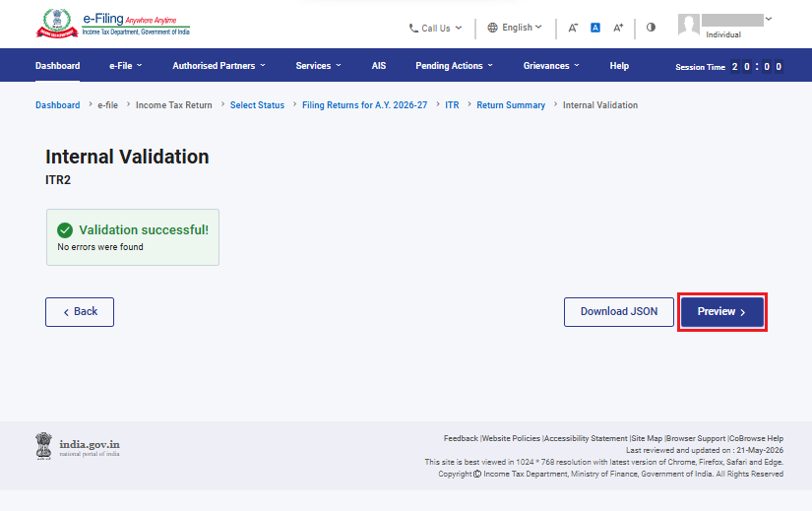Viewport: 812px width, 511px height.
Task: Click the Session Time counter
Action: click(x=728, y=66)
